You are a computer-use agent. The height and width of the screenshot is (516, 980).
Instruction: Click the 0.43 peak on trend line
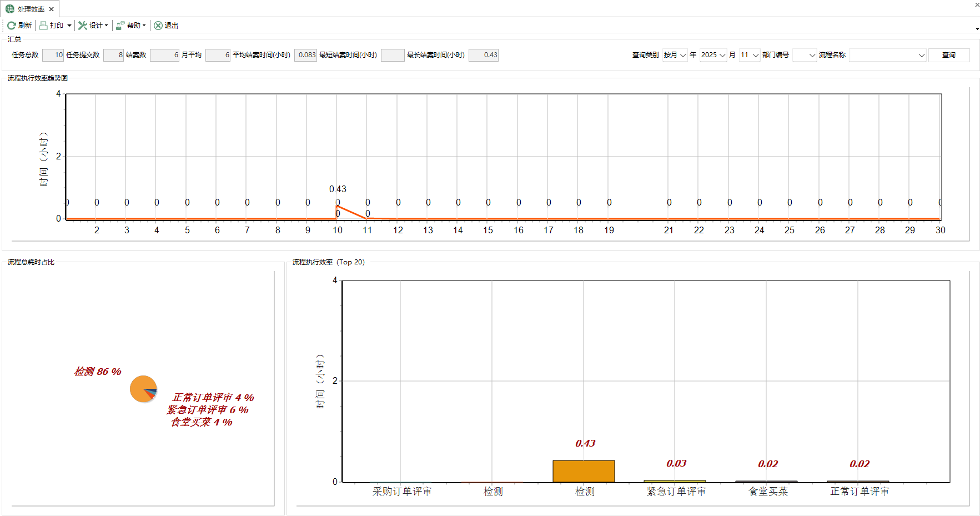[x=337, y=206]
